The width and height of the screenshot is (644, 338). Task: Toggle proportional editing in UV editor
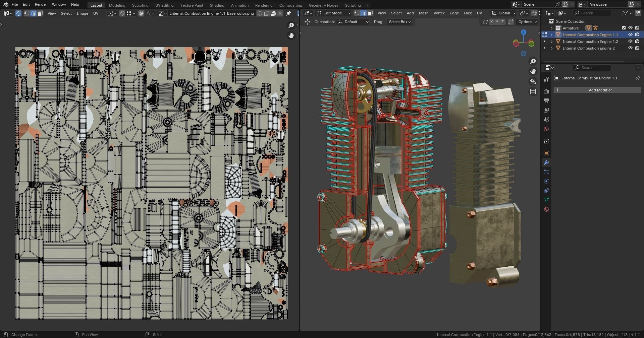pos(141,13)
